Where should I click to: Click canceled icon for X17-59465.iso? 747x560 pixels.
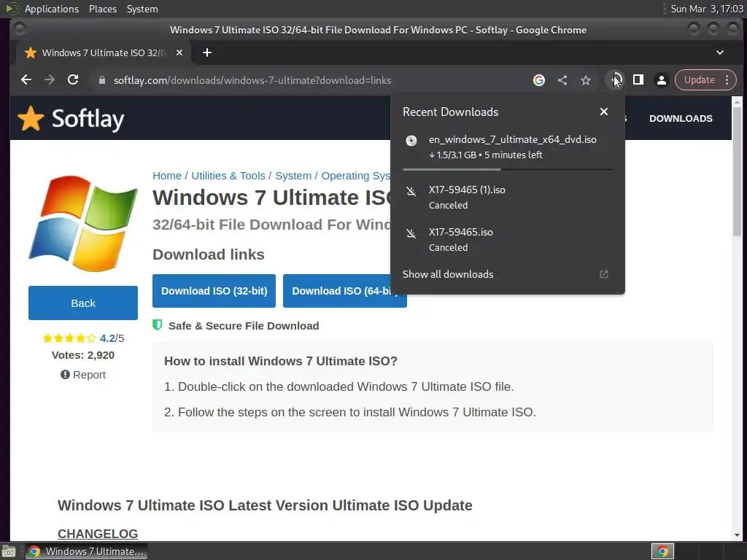coord(411,233)
